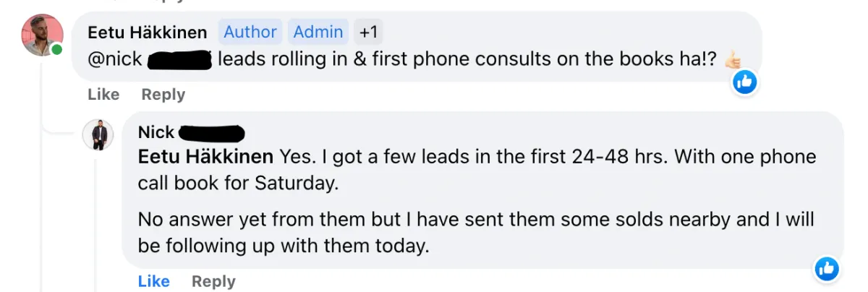This screenshot has height=292, width=868.
Task: Expand the +1 additional badges
Action: tap(368, 32)
